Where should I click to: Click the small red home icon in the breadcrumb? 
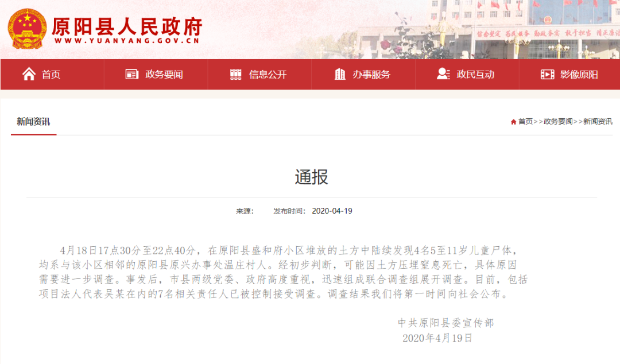[x=513, y=122]
